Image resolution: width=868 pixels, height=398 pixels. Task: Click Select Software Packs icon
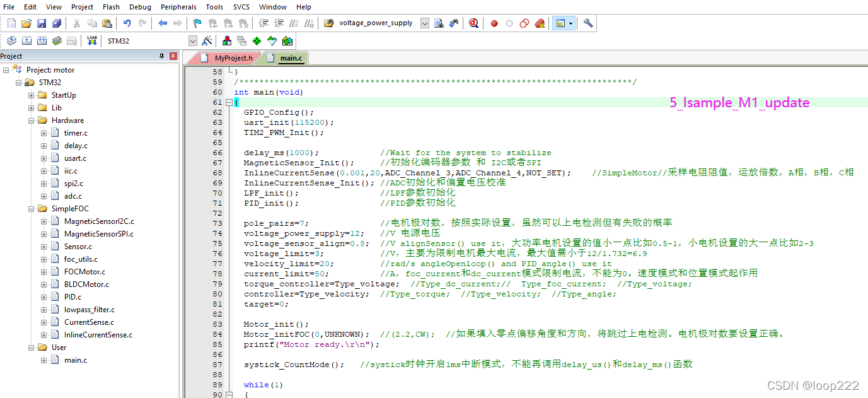pyautogui.click(x=272, y=41)
